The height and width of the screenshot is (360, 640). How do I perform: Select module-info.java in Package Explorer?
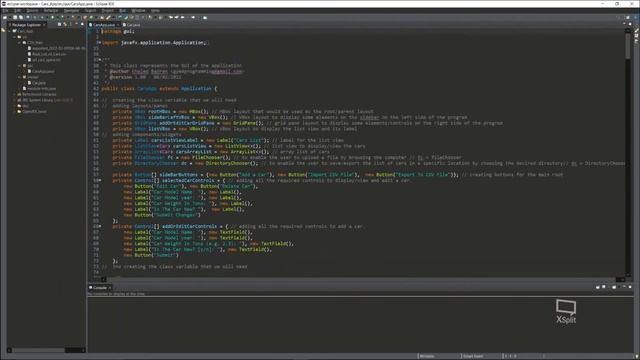pyautogui.click(x=39, y=88)
